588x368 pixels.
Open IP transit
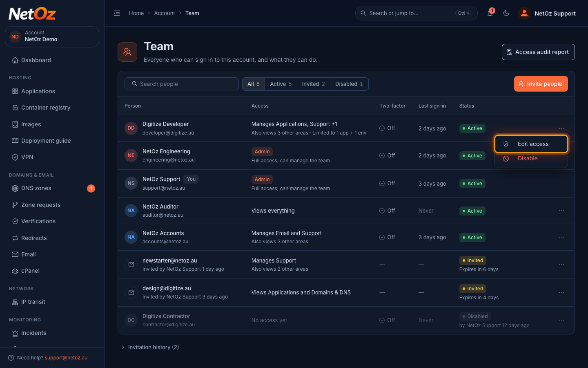click(52, 302)
